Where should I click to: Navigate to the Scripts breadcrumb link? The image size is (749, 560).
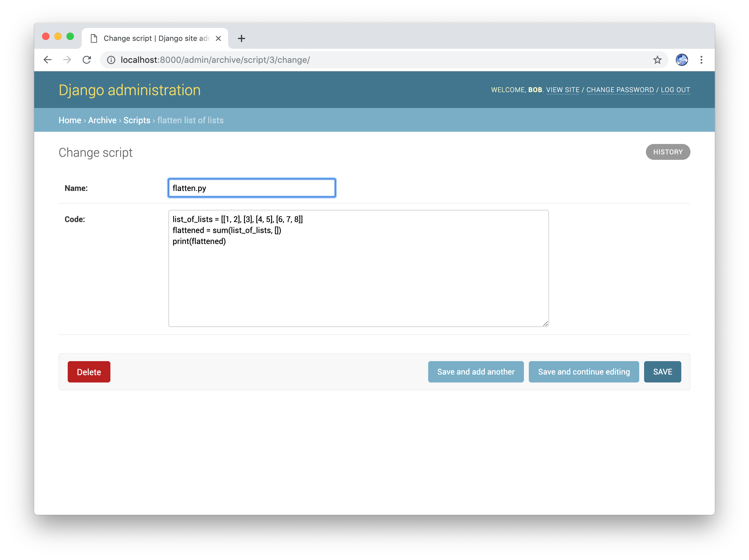137,120
